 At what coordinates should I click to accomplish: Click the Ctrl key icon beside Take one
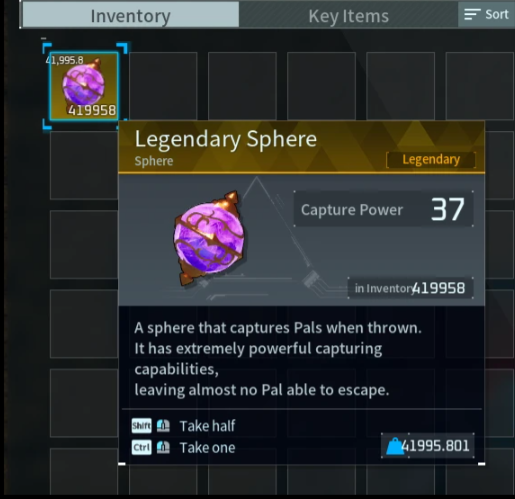click(x=141, y=447)
